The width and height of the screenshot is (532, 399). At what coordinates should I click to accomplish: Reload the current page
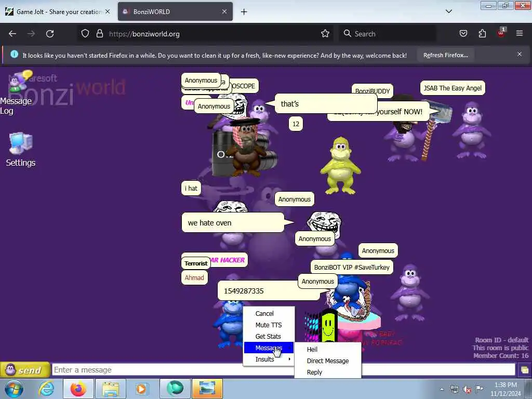click(x=50, y=34)
